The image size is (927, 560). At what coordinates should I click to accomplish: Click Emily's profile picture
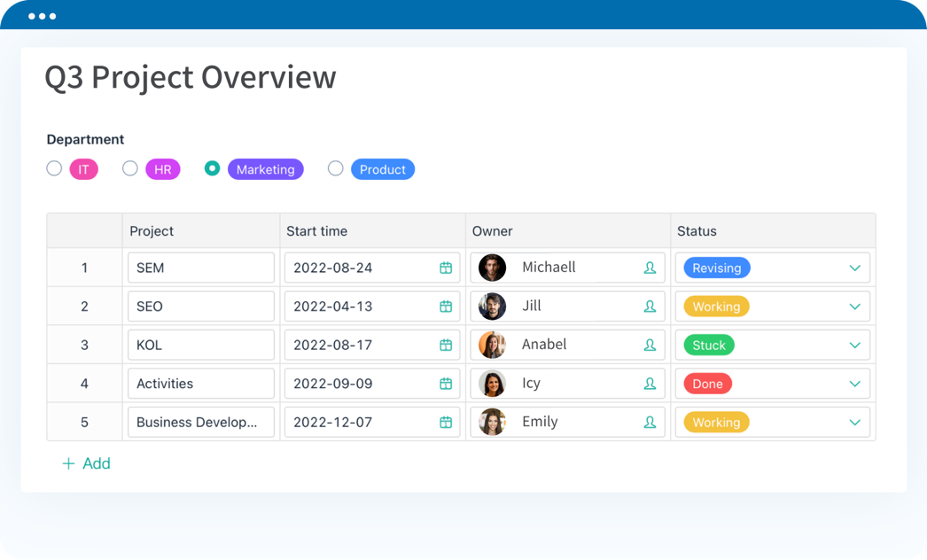pyautogui.click(x=492, y=423)
